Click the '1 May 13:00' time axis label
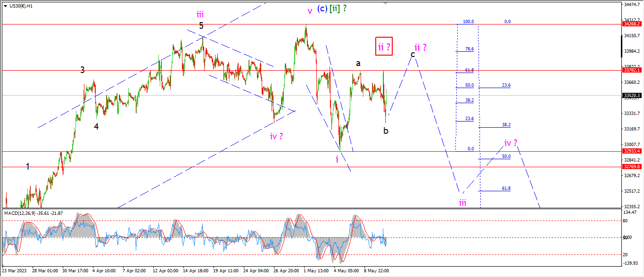The width and height of the screenshot is (644, 277). [x=316, y=271]
